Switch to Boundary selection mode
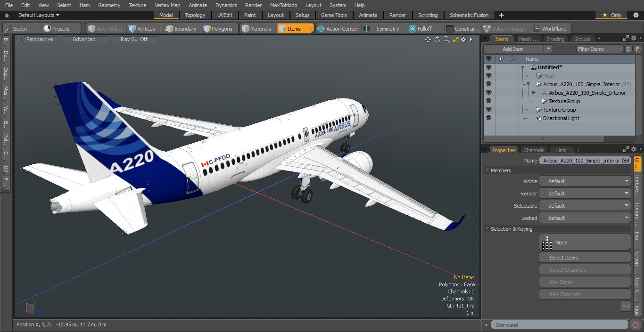The image size is (644, 332). tap(181, 29)
